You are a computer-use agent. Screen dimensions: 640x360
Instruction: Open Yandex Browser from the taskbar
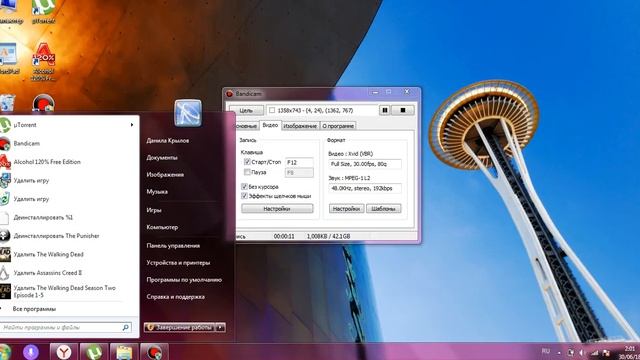[x=64, y=352]
